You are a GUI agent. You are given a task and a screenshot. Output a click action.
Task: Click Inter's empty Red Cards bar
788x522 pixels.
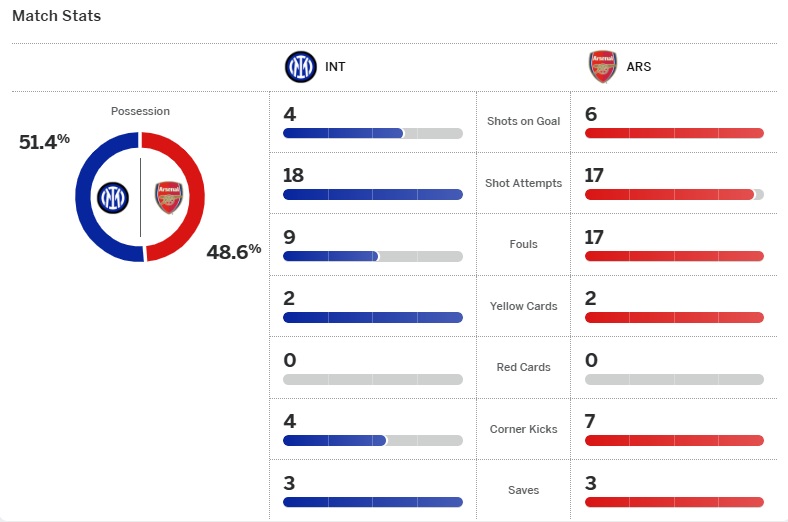coord(373,380)
